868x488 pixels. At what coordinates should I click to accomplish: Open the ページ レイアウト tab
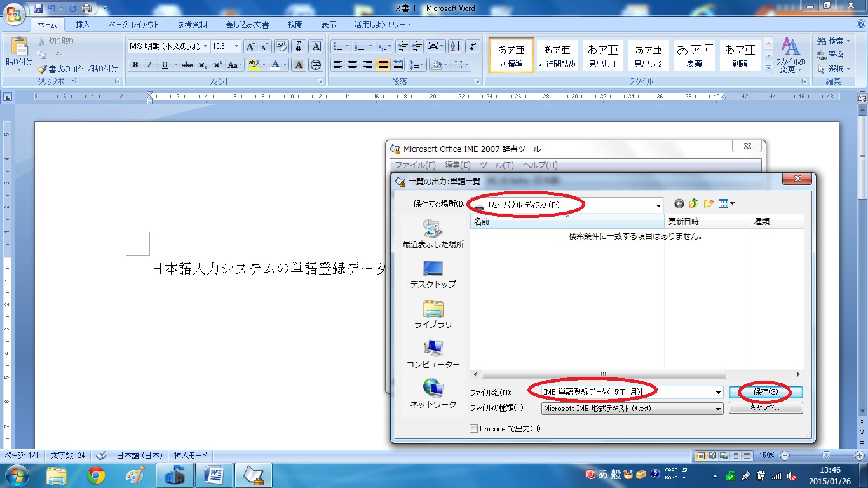pos(133,25)
